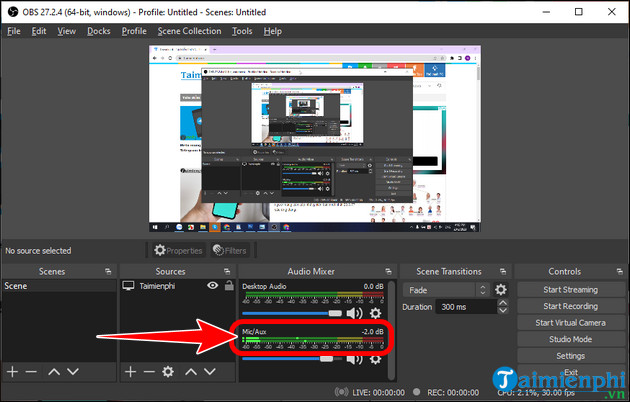Image resolution: width=630 pixels, height=402 pixels.
Task: Move scene up with arrow
Action: (54, 372)
